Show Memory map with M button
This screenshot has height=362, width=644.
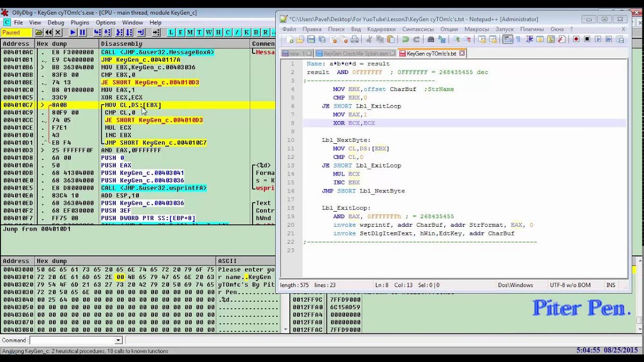(x=190, y=32)
